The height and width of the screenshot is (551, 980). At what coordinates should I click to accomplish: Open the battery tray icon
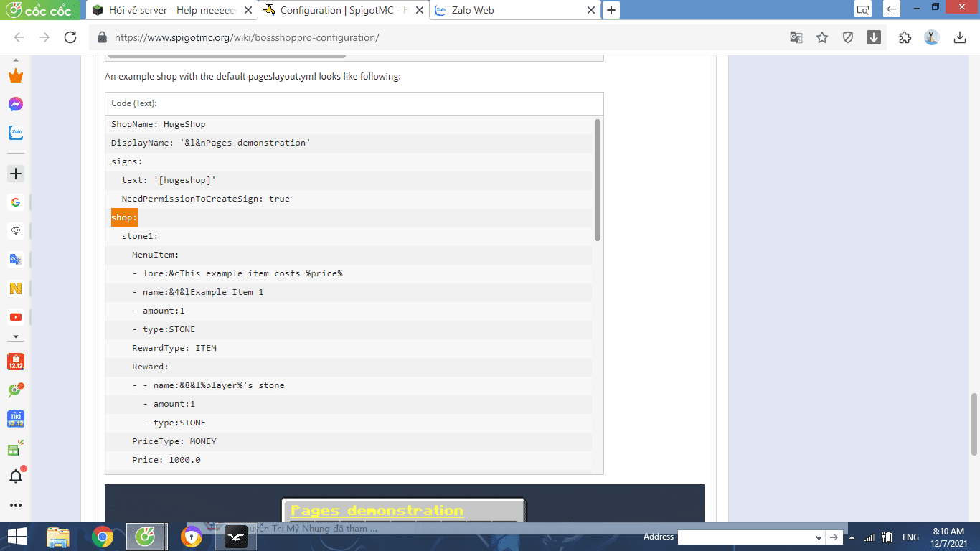click(x=887, y=537)
